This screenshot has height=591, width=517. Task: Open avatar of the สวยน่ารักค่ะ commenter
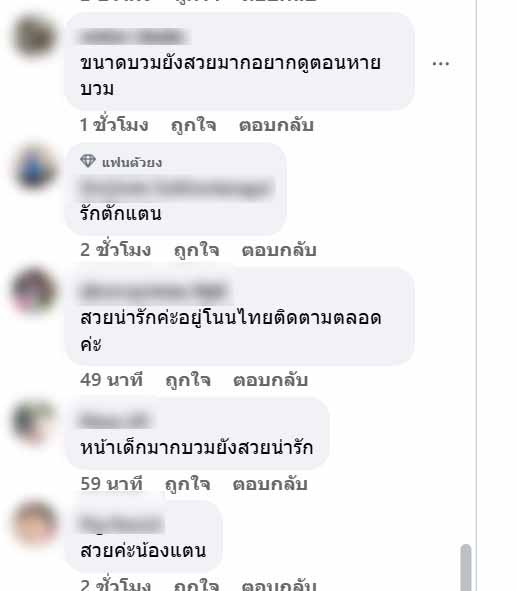[x=34, y=291]
